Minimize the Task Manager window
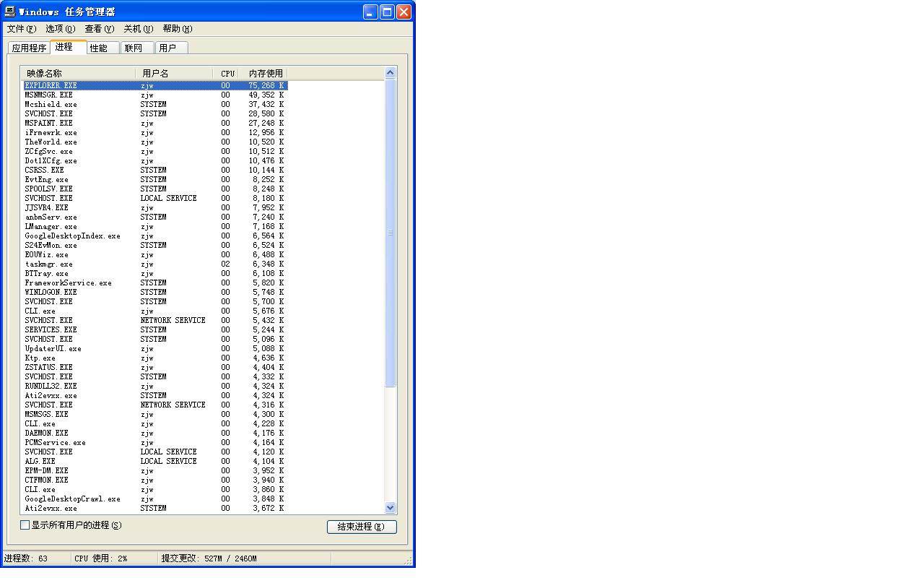 coord(370,12)
